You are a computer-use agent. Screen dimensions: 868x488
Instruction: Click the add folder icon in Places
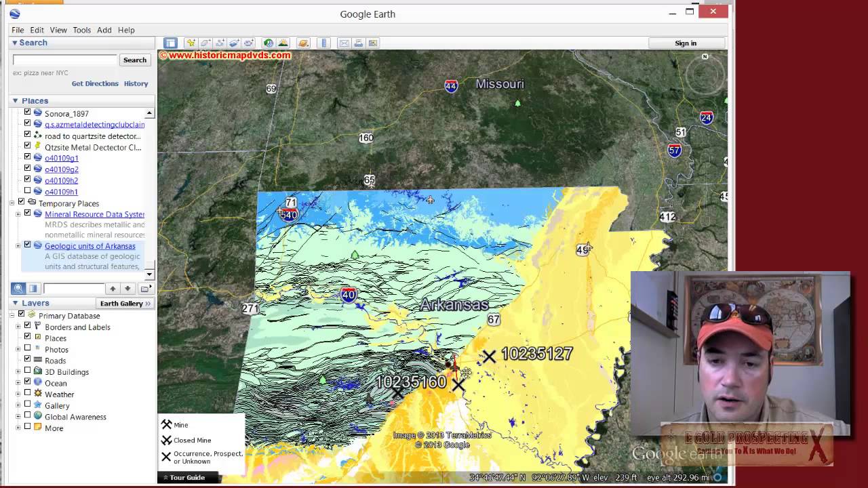click(145, 288)
